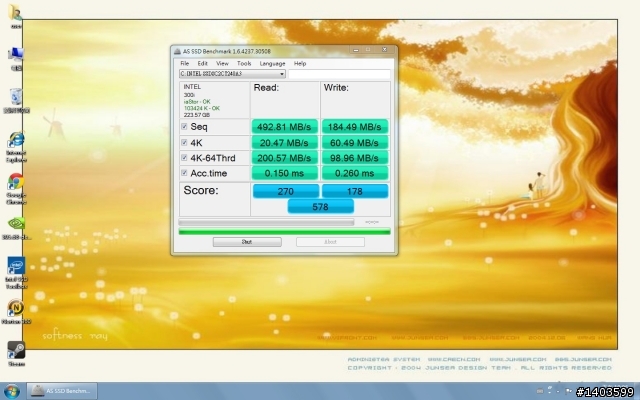
Task: Open the Recycle Bin desktop icon
Action: [16, 100]
